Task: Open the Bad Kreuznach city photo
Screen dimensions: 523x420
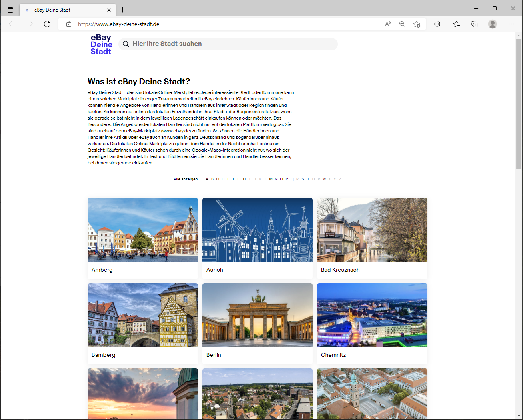Action: (372, 230)
